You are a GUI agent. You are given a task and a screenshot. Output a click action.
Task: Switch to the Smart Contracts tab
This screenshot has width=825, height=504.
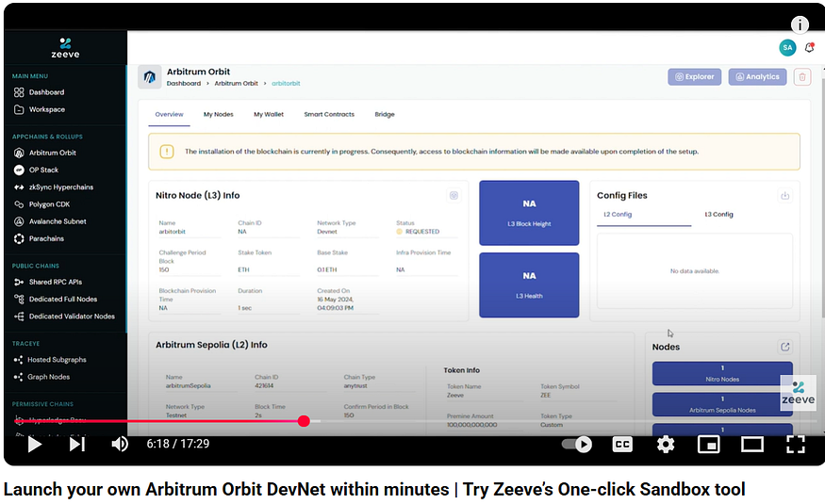coord(329,115)
